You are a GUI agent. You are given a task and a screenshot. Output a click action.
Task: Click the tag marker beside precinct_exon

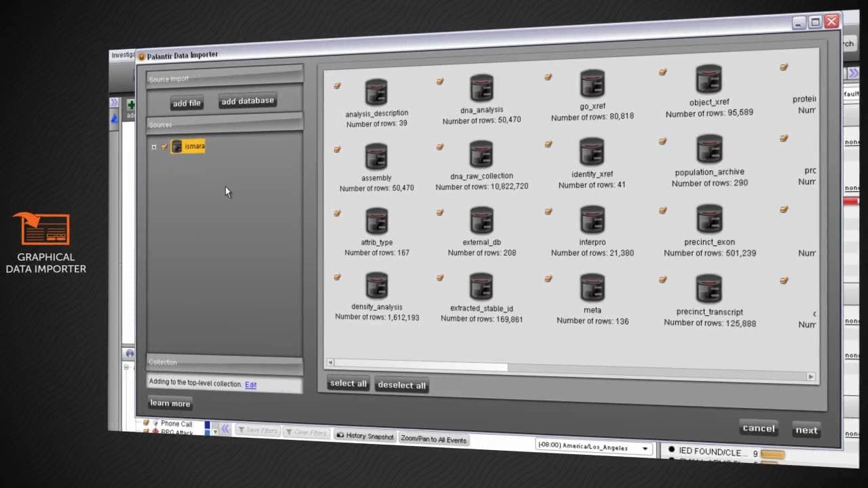[x=663, y=210]
